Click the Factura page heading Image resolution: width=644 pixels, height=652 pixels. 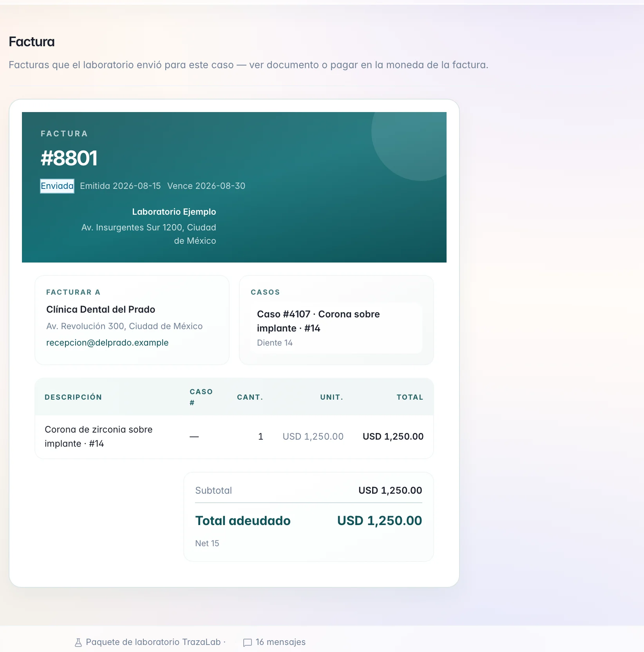click(x=32, y=42)
